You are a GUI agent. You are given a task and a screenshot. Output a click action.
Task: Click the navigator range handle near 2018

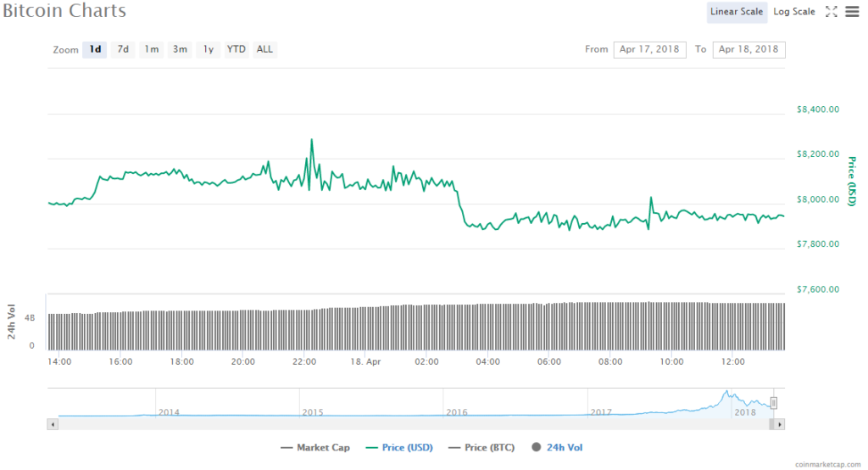(773, 403)
